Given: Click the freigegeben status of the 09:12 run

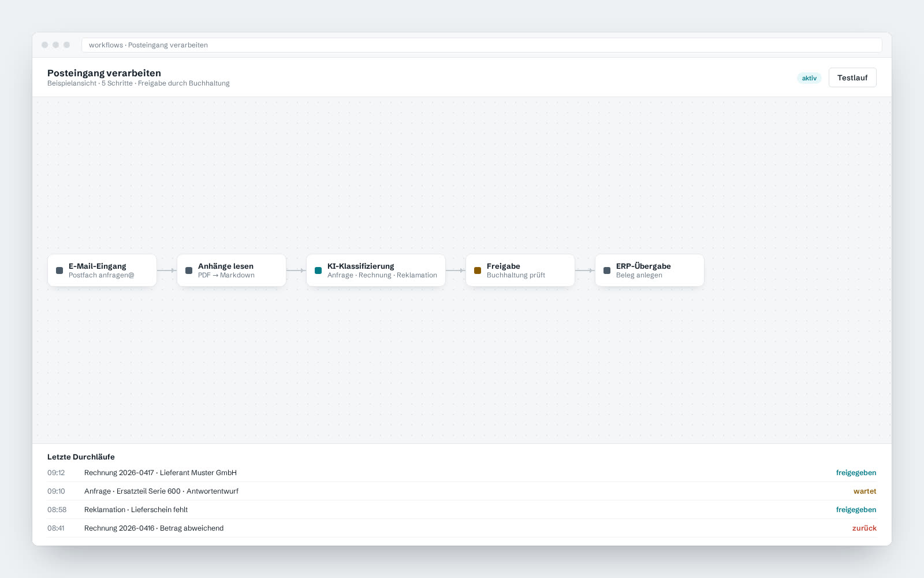Looking at the screenshot, I should (x=856, y=473).
